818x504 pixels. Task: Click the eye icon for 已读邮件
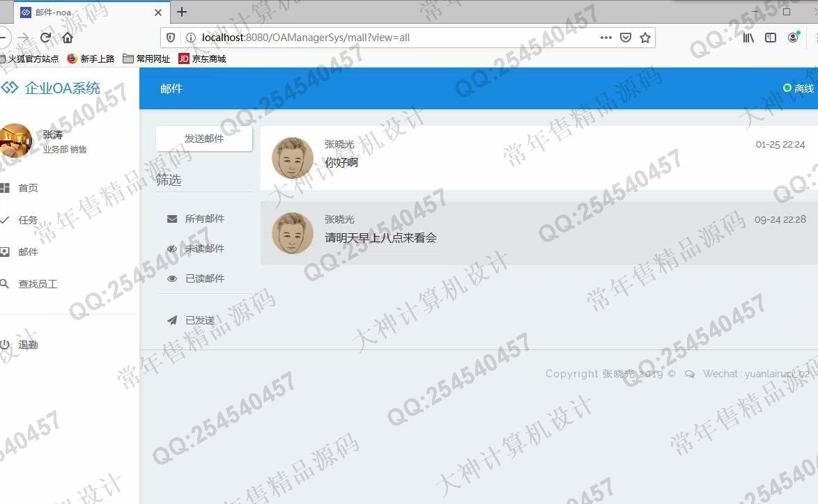(172, 279)
